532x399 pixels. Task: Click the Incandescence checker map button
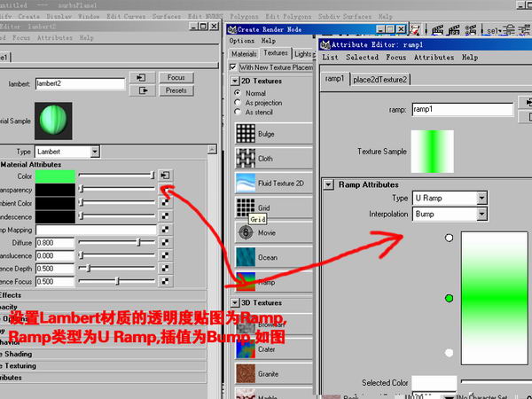165,215
